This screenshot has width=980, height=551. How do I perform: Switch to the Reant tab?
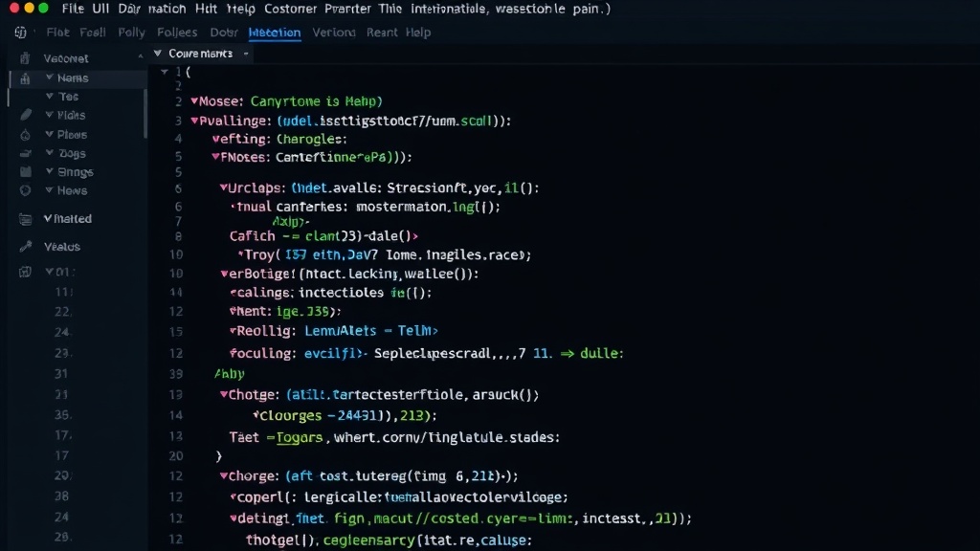pyautogui.click(x=382, y=33)
